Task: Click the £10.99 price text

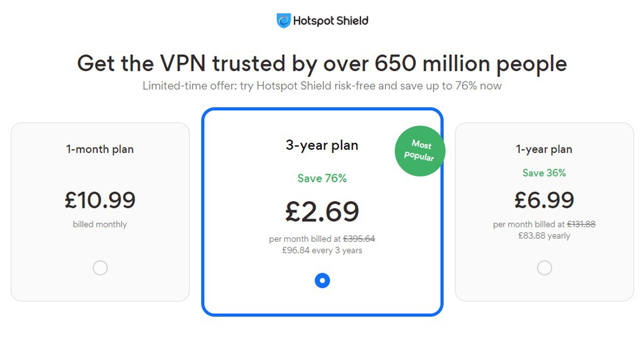Action: pos(100,200)
